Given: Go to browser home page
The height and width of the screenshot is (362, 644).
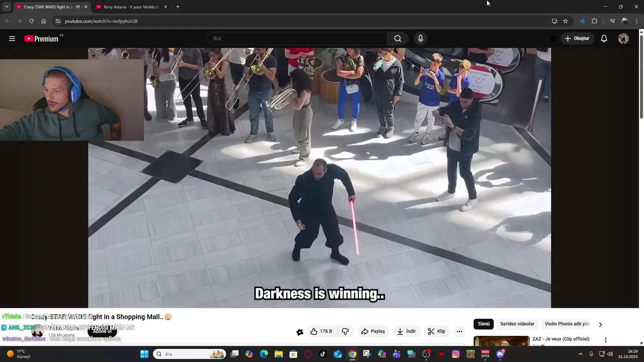Looking at the screenshot, I should coord(44,21).
